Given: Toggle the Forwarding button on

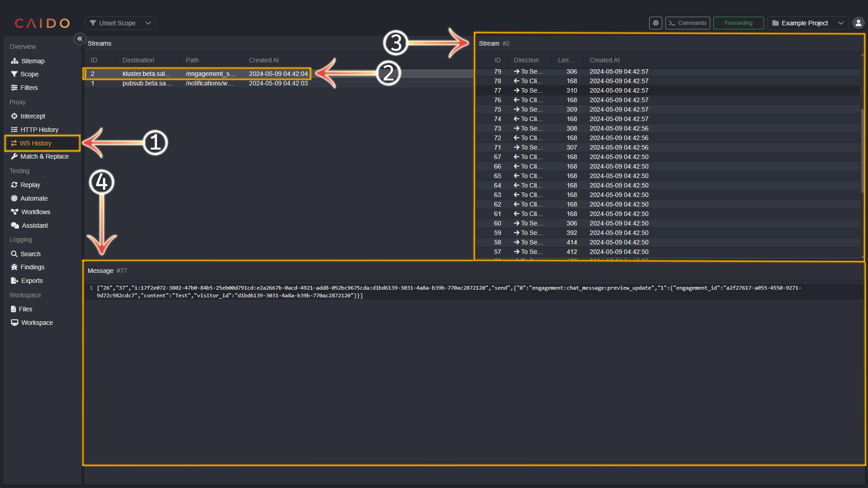Looking at the screenshot, I should (x=737, y=23).
